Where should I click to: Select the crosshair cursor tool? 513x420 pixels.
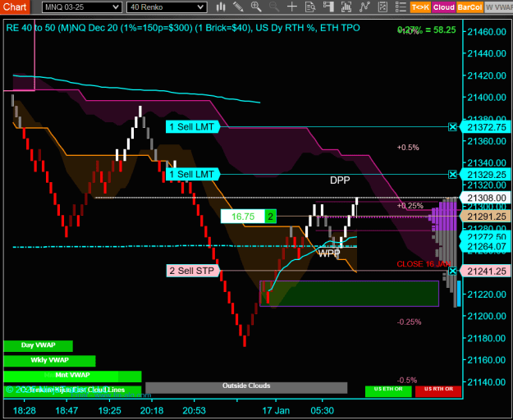pos(292,7)
